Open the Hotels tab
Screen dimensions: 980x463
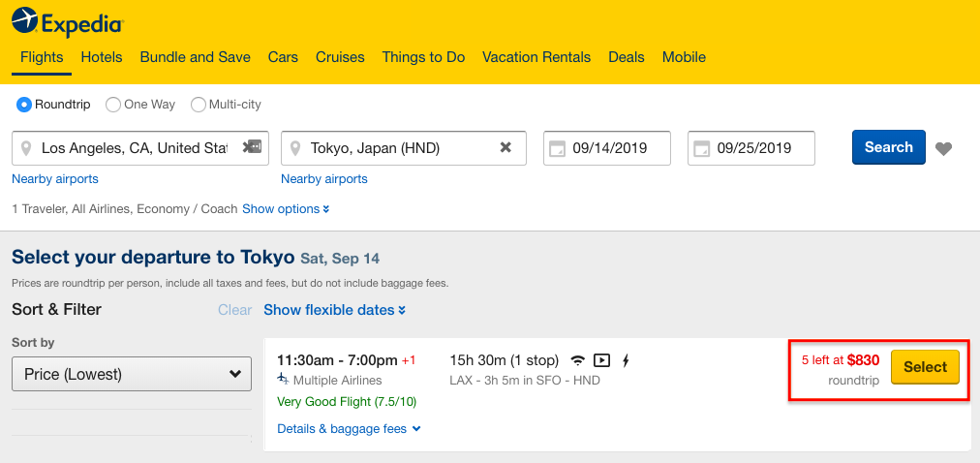102,57
